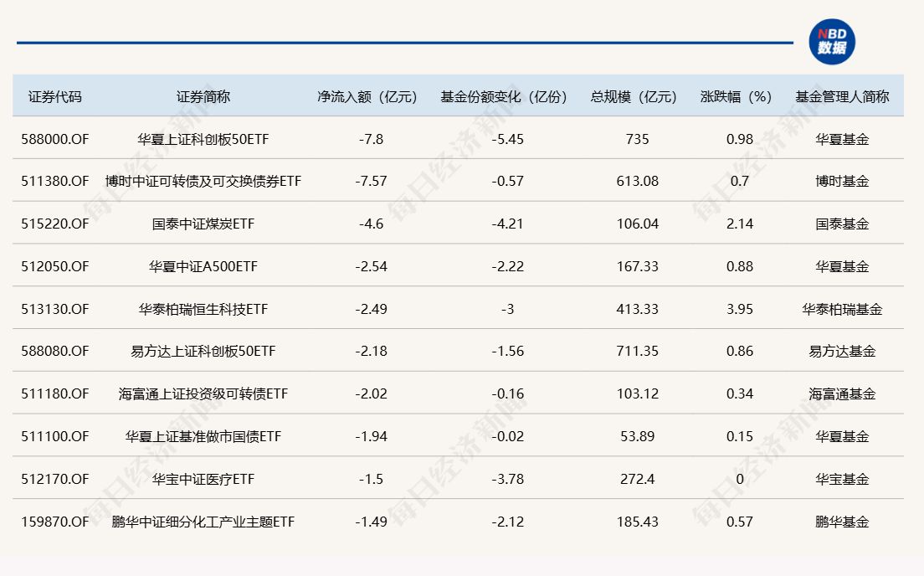The width and height of the screenshot is (924, 576).
Task: Select total scale value 613.08
Action: point(638,181)
